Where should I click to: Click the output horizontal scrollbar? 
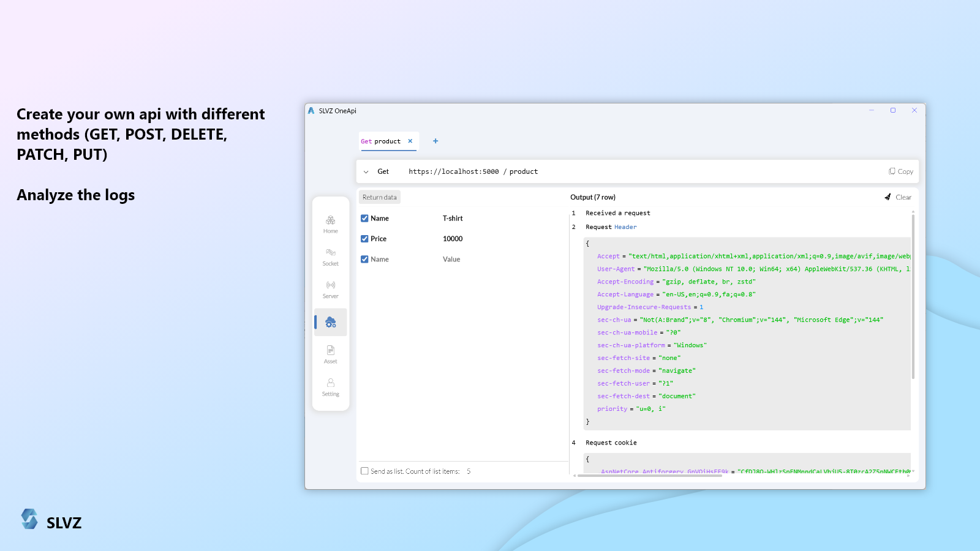point(649,476)
